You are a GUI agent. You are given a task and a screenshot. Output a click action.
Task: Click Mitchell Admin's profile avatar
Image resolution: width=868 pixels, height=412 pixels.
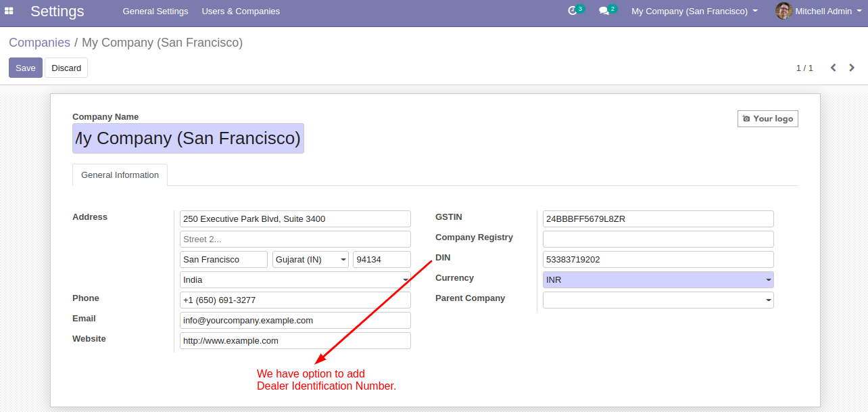[783, 11]
